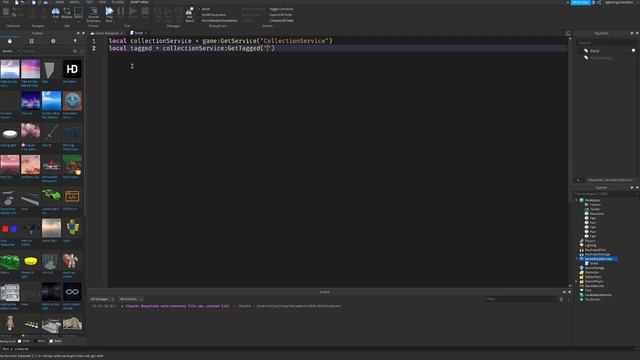Expand the StarterPlayer tree node
The width and height of the screenshot is (640, 360).
pyautogui.click(x=576, y=281)
